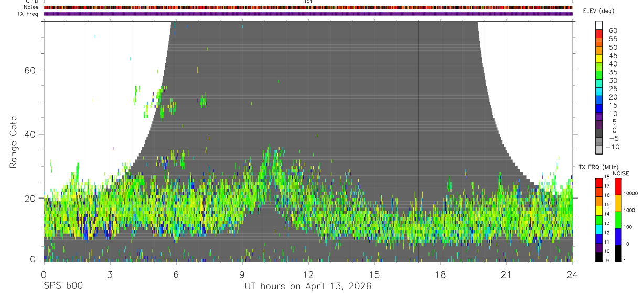Click the green 100 noise level swatch

pos(618,220)
